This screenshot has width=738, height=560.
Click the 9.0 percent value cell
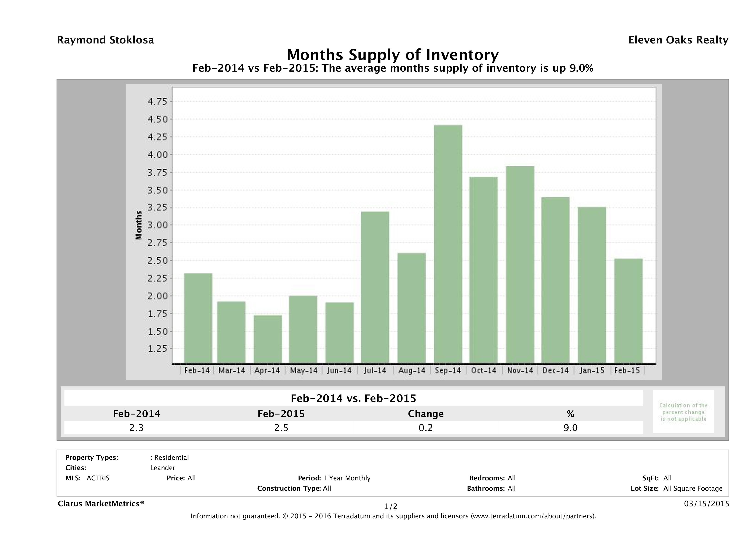coord(570,428)
